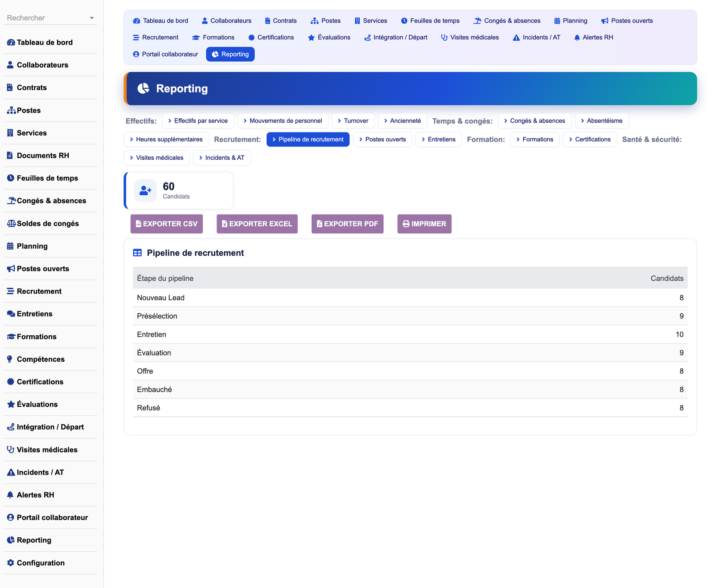715x588 pixels.
Task: Click the Embauché row label
Action: [154, 390]
